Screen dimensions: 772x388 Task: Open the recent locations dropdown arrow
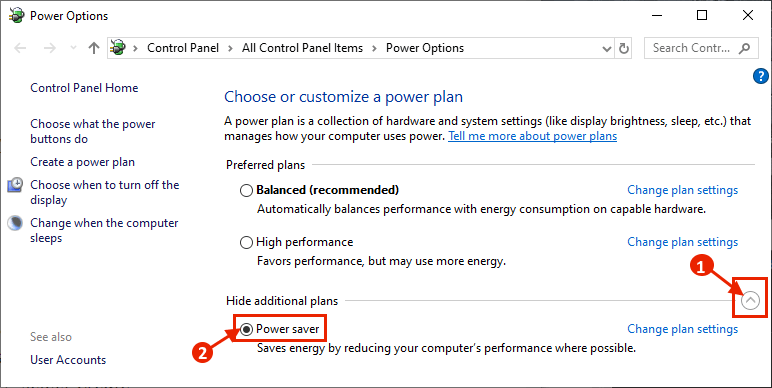pos(74,48)
